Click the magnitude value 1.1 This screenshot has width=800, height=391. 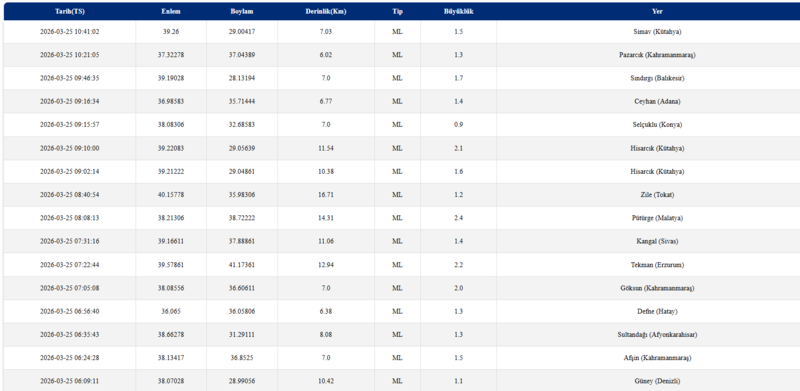[458, 381]
